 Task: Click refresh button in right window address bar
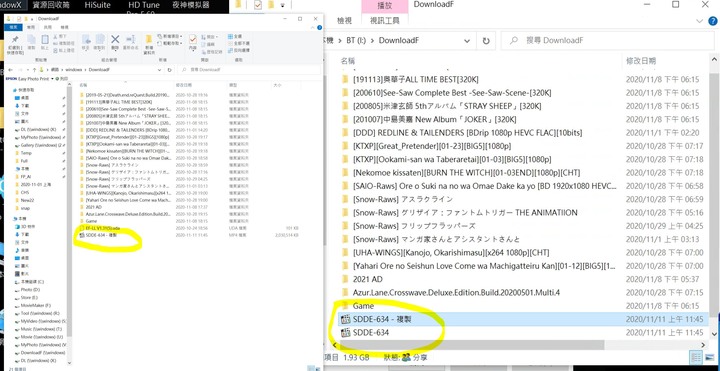point(486,40)
